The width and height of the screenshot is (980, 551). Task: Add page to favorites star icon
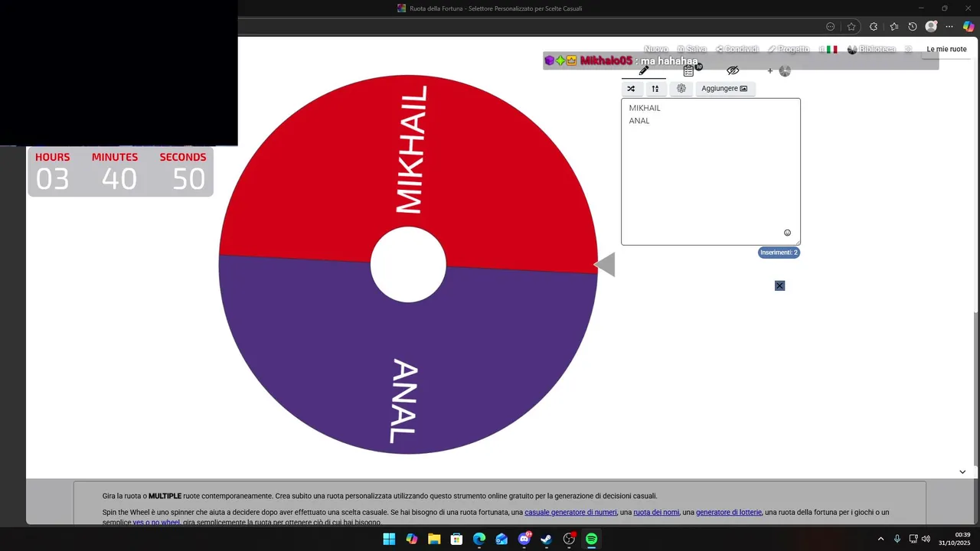point(851,26)
